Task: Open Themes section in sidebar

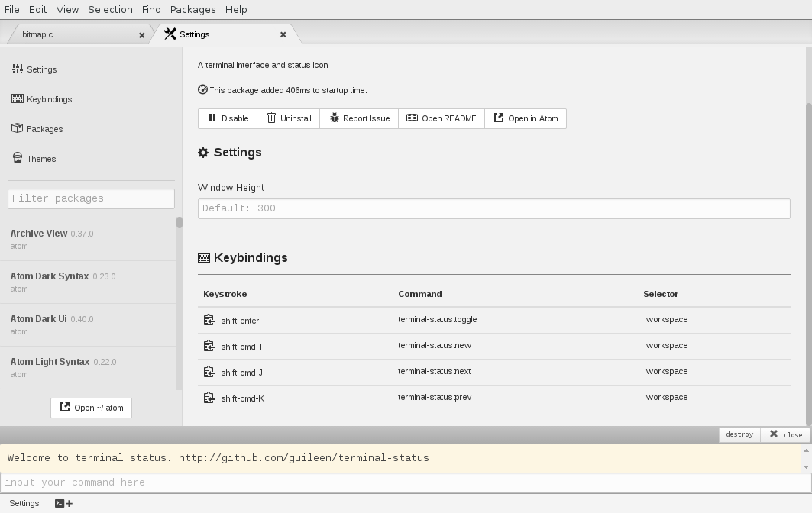Action: coord(41,159)
